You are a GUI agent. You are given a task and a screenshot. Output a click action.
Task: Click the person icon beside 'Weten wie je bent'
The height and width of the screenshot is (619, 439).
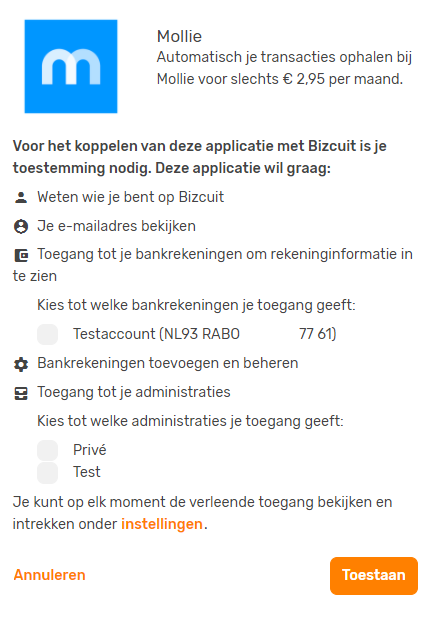point(21,197)
